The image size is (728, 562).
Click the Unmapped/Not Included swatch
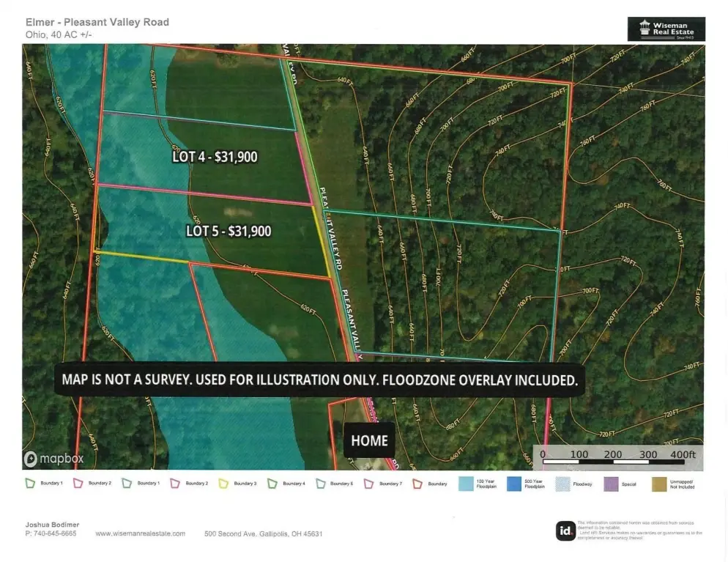(659, 484)
